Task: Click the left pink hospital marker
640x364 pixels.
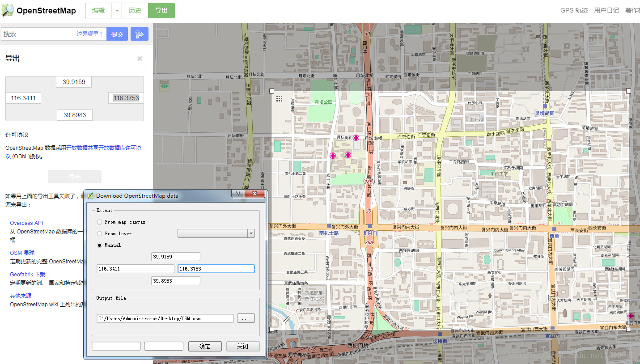Action: click(333, 156)
